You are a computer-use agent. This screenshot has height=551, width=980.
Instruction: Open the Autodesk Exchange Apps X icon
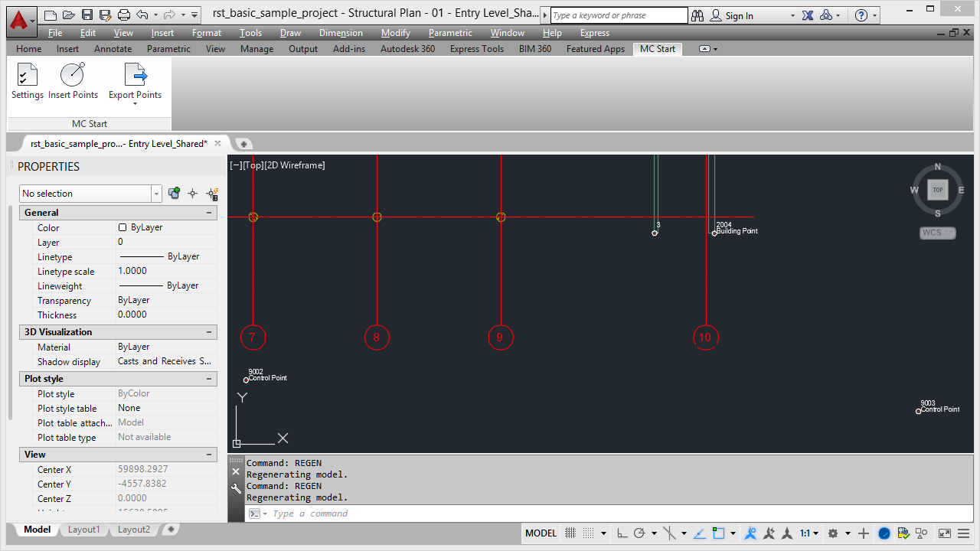point(808,15)
